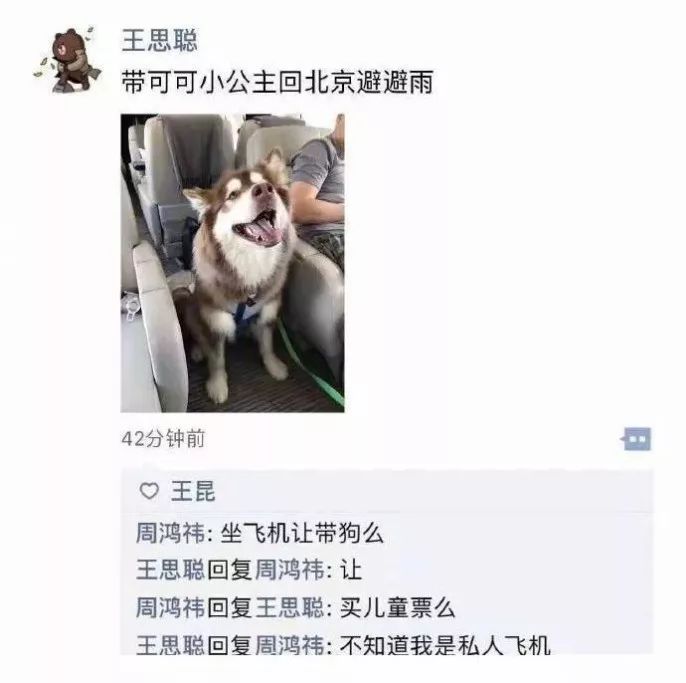Open 周鸿祎 name in the 让 reply
Screen dimensions: 686x683
coord(290,570)
